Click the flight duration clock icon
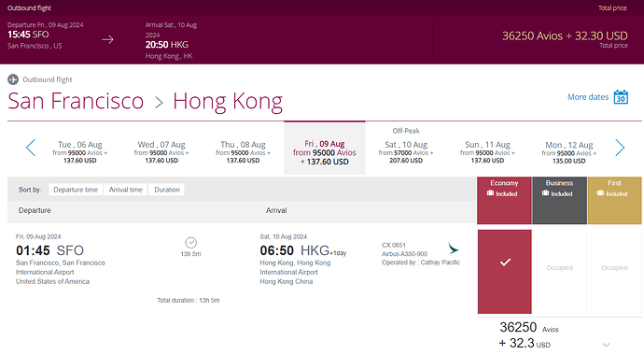The height and width of the screenshot is (355, 644). click(191, 242)
